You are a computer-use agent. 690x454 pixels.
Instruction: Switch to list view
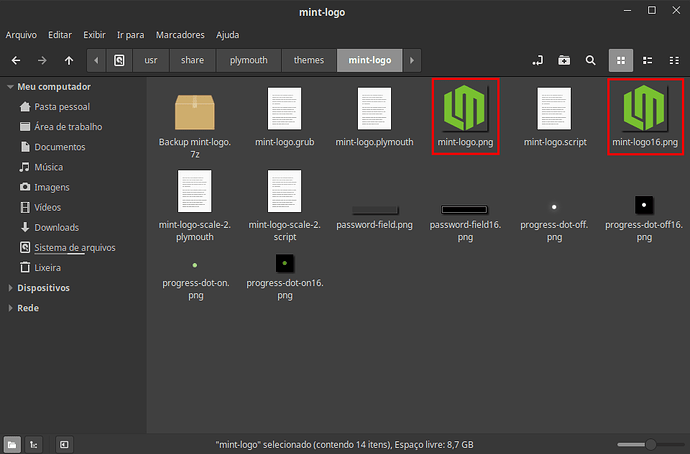coord(647,60)
